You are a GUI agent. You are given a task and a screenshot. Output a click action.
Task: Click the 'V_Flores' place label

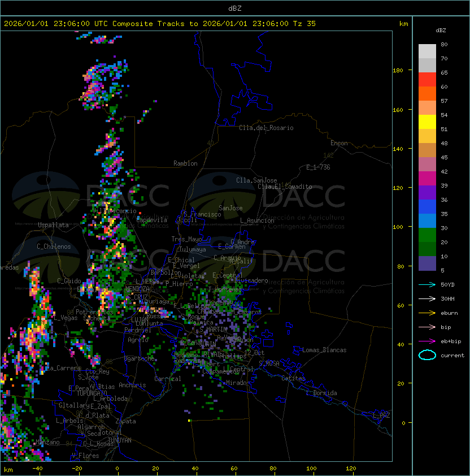point(85,456)
